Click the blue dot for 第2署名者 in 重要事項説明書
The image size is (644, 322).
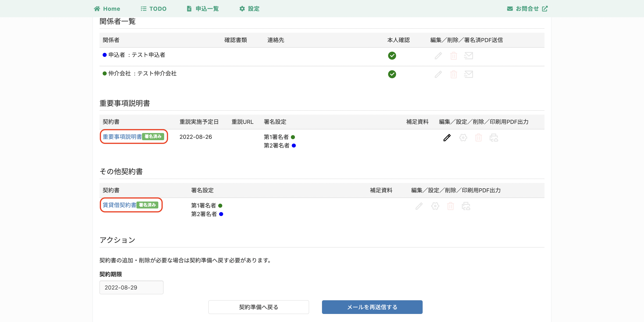[x=294, y=146]
